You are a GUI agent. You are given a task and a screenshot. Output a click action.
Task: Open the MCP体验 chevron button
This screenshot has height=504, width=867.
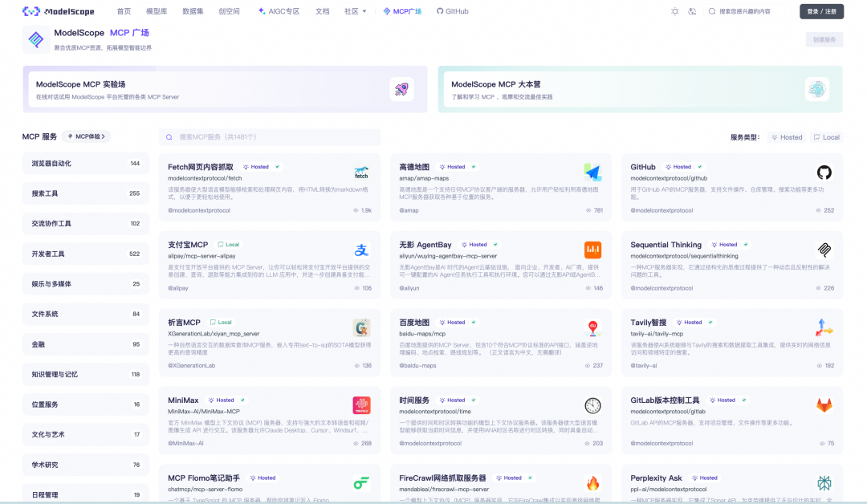click(86, 136)
